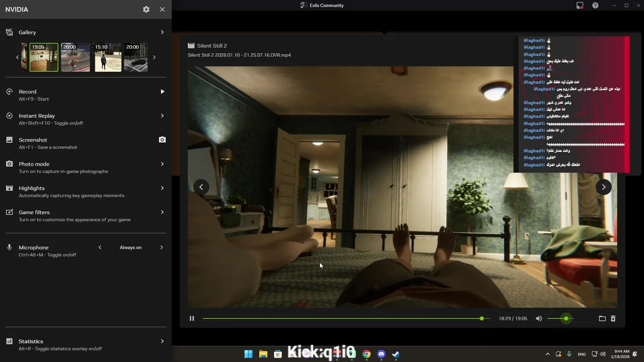This screenshot has height=362, width=644.
Task: Open Steam from the taskbar
Action: [396, 354]
